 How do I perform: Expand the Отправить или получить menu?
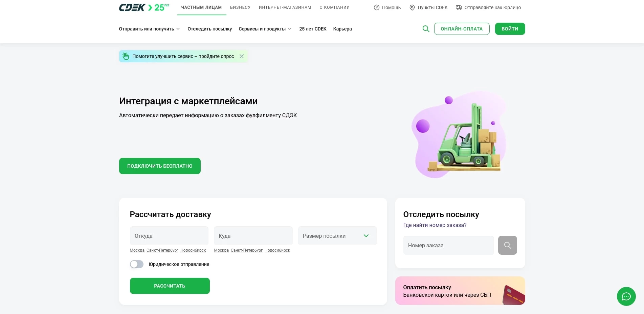click(x=149, y=29)
